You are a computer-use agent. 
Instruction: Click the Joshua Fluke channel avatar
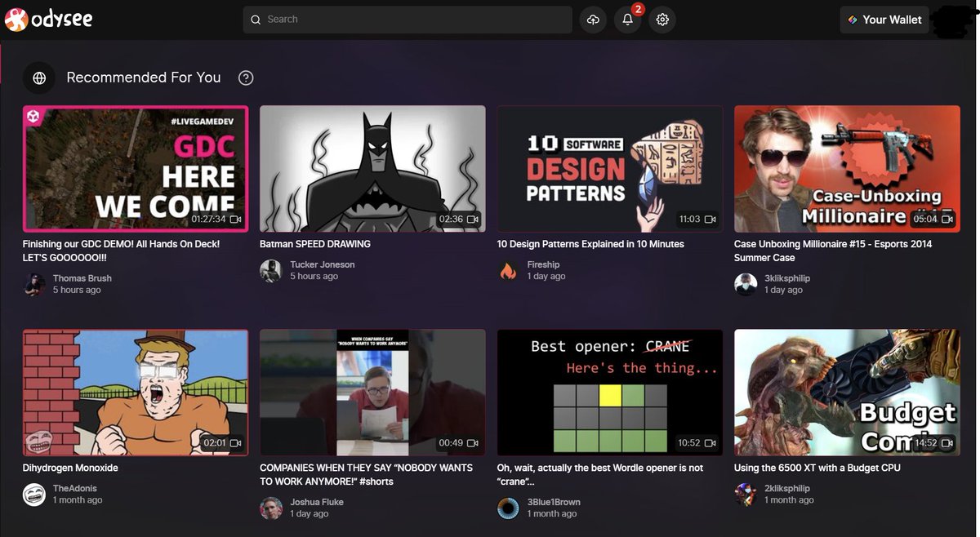[x=271, y=508]
